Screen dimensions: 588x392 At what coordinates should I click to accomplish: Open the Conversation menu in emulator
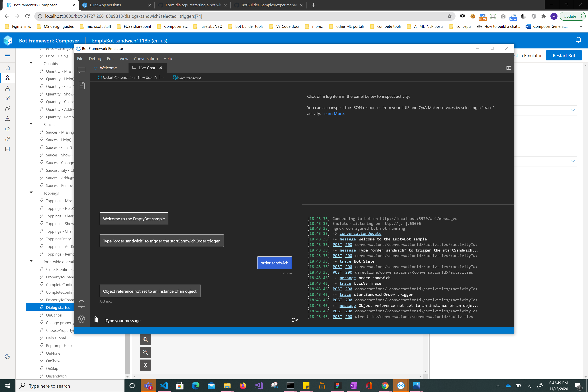(x=146, y=58)
